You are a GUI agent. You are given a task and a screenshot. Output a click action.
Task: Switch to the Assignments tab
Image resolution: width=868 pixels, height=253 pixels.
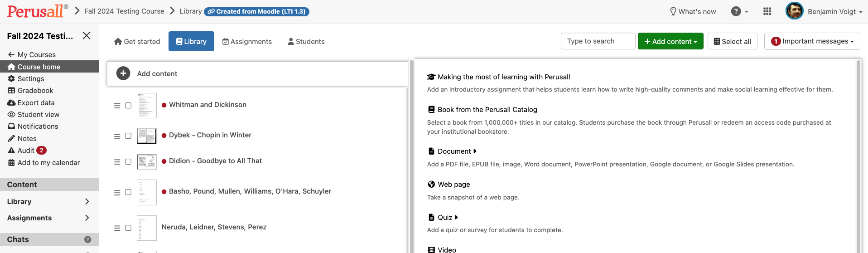click(x=247, y=42)
